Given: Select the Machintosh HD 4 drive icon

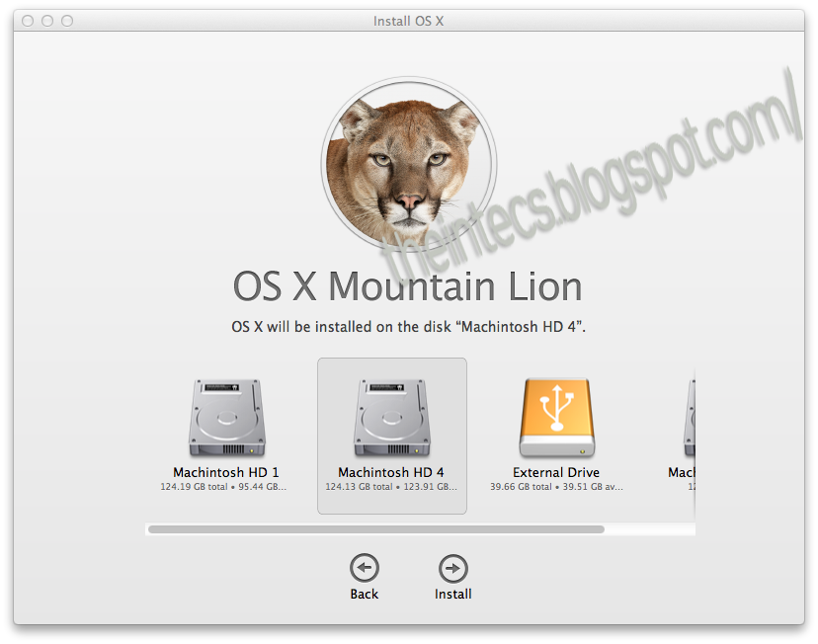Looking at the screenshot, I should [x=392, y=418].
